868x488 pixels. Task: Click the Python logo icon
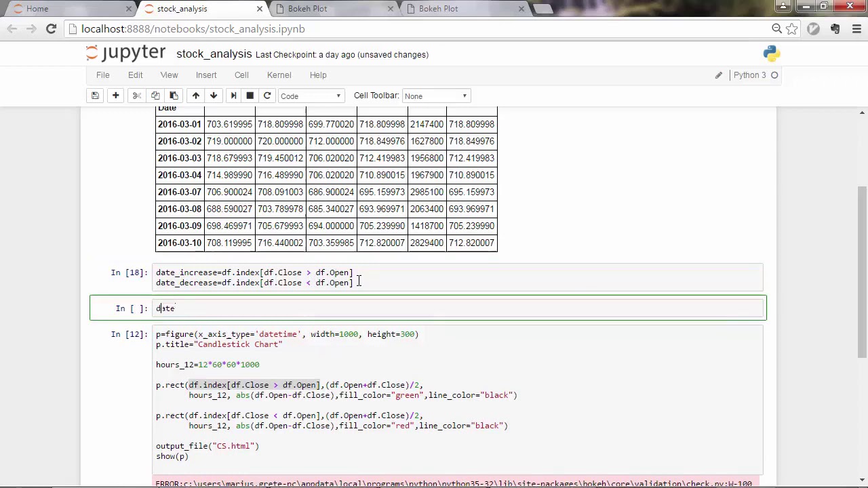[x=771, y=54]
